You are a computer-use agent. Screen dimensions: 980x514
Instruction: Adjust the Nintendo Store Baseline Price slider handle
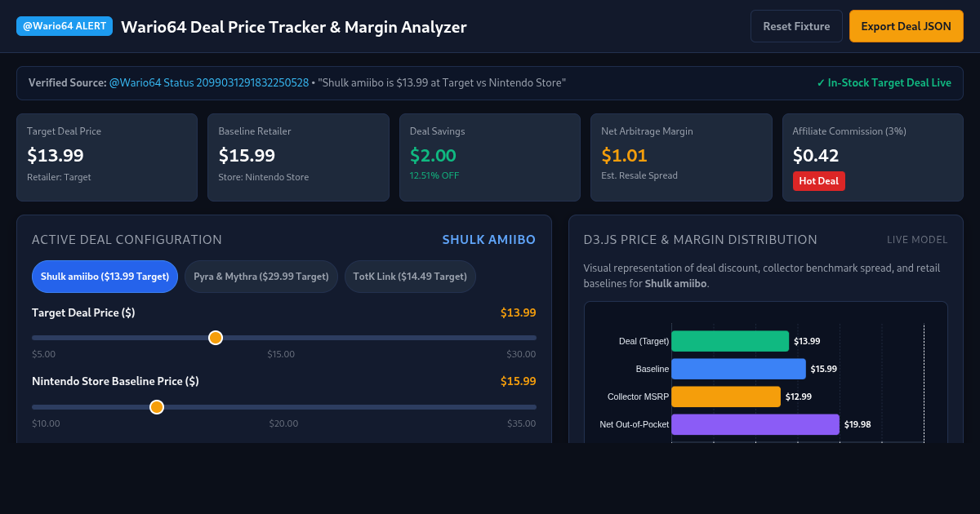(157, 407)
